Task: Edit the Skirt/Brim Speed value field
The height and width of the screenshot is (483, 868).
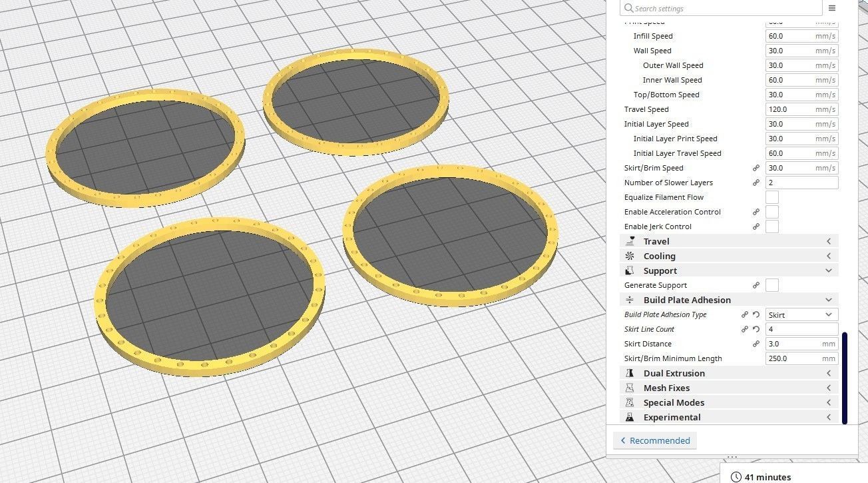Action: point(802,168)
